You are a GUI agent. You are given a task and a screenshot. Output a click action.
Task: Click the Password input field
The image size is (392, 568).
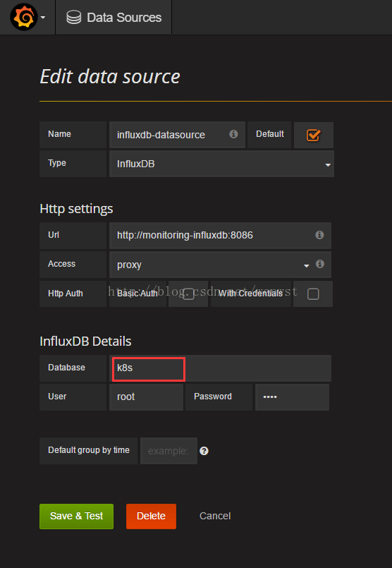pyautogui.click(x=292, y=397)
